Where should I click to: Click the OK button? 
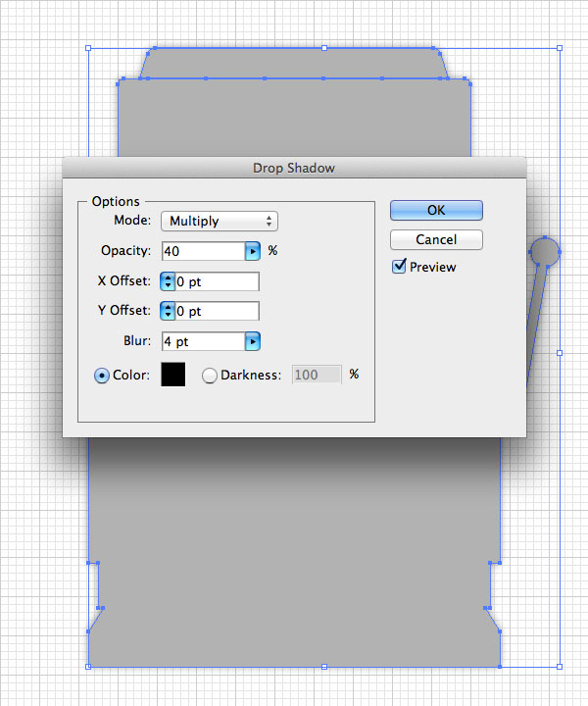pyautogui.click(x=436, y=210)
